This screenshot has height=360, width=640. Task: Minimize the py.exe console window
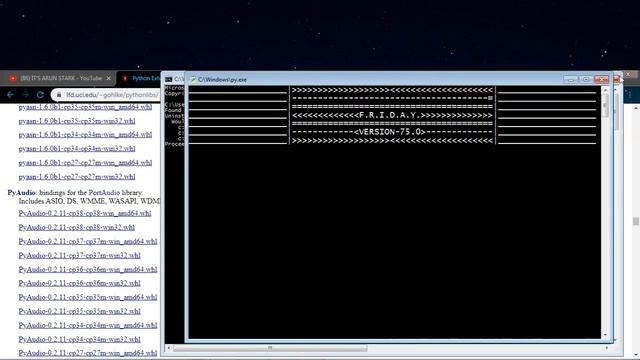tap(571, 79)
